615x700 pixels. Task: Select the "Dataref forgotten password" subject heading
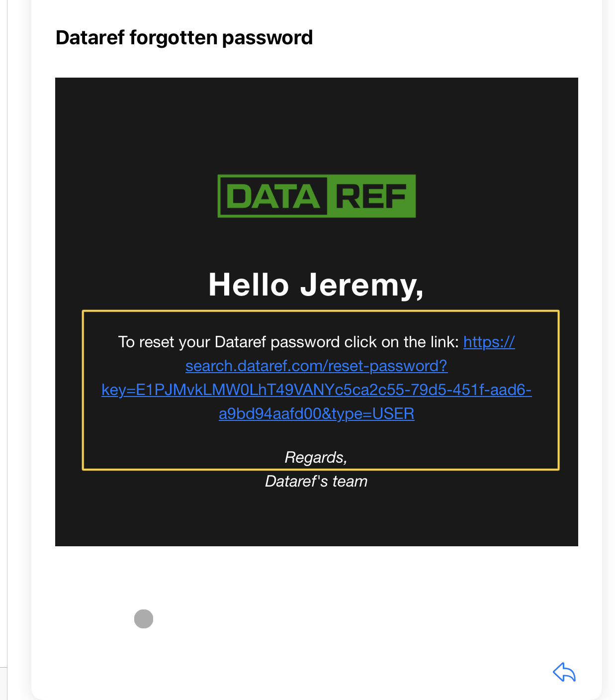click(184, 38)
